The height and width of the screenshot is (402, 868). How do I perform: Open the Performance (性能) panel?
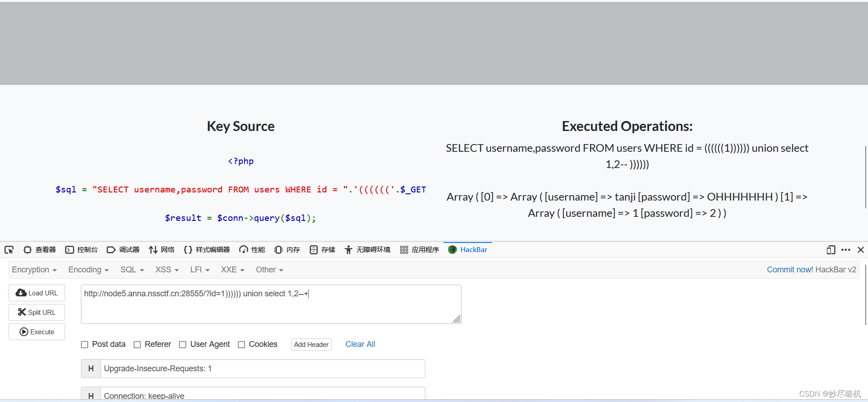[x=252, y=250]
